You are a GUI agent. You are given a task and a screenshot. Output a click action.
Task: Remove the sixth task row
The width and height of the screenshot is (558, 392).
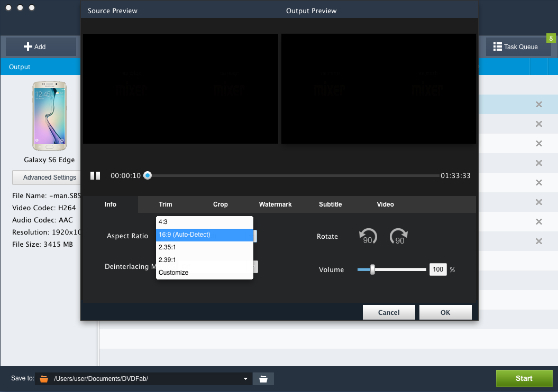click(x=539, y=202)
